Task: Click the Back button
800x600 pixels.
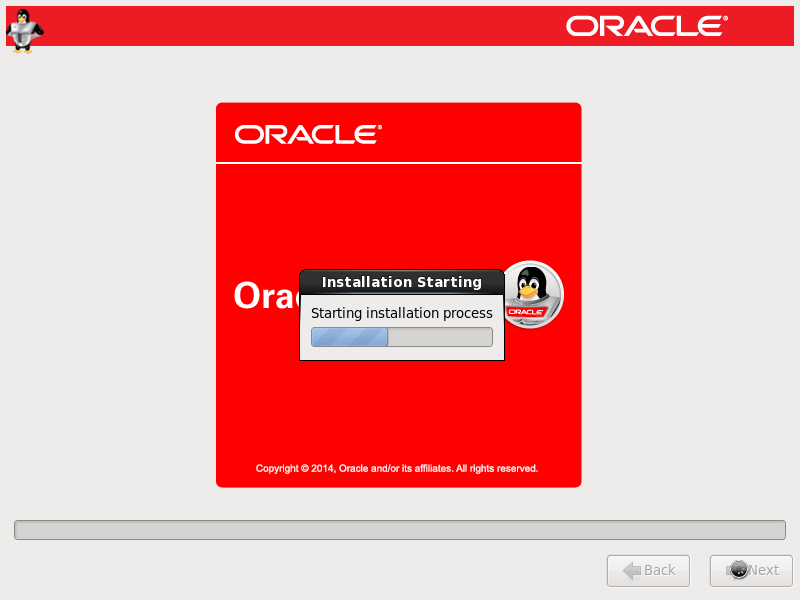Action: coord(648,570)
